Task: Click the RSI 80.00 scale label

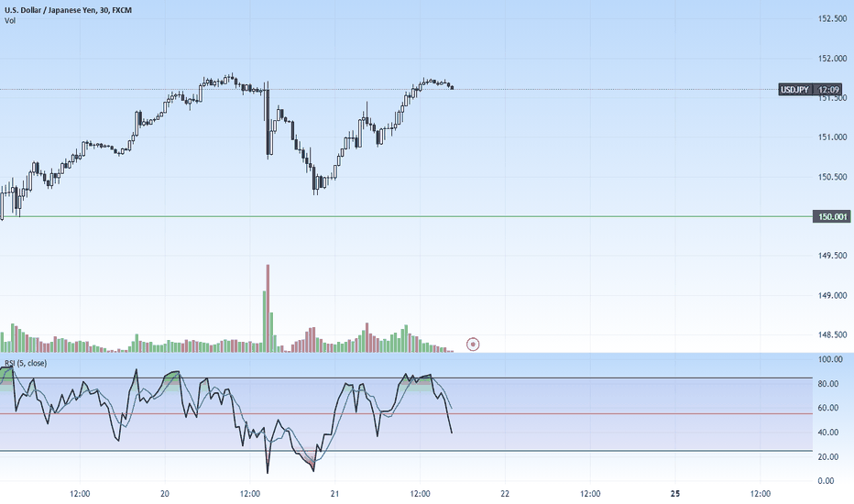Action: (x=827, y=384)
